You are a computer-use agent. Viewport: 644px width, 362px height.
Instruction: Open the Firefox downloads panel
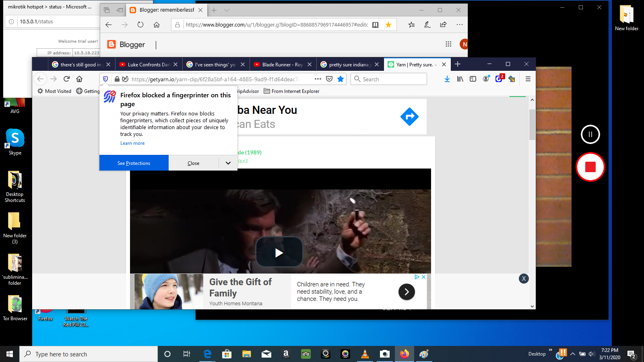coord(447,79)
